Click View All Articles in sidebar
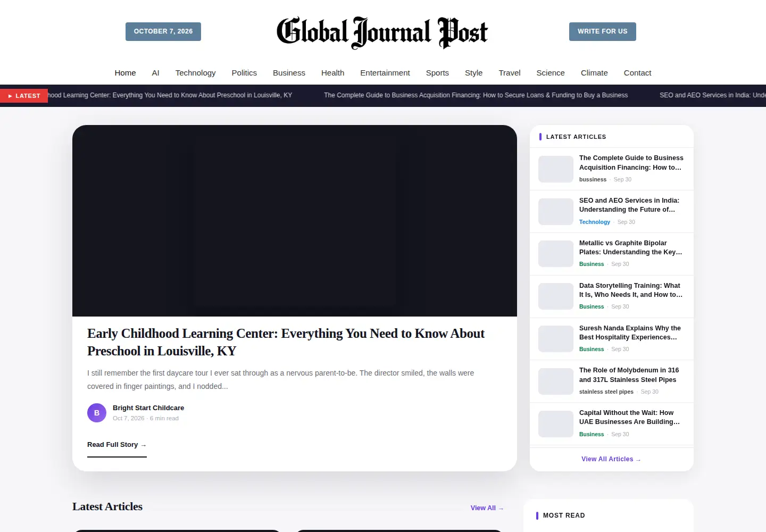The image size is (766, 532). click(611, 459)
